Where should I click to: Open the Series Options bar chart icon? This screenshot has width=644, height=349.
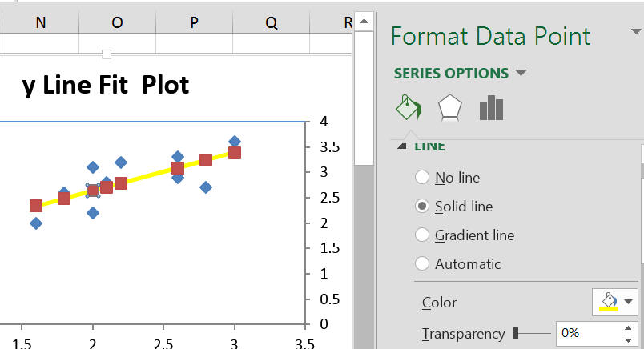[x=491, y=108]
